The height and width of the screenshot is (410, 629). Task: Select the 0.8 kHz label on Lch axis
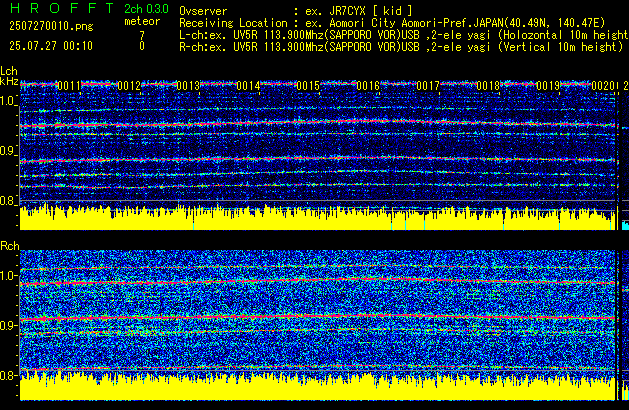coord(8,201)
